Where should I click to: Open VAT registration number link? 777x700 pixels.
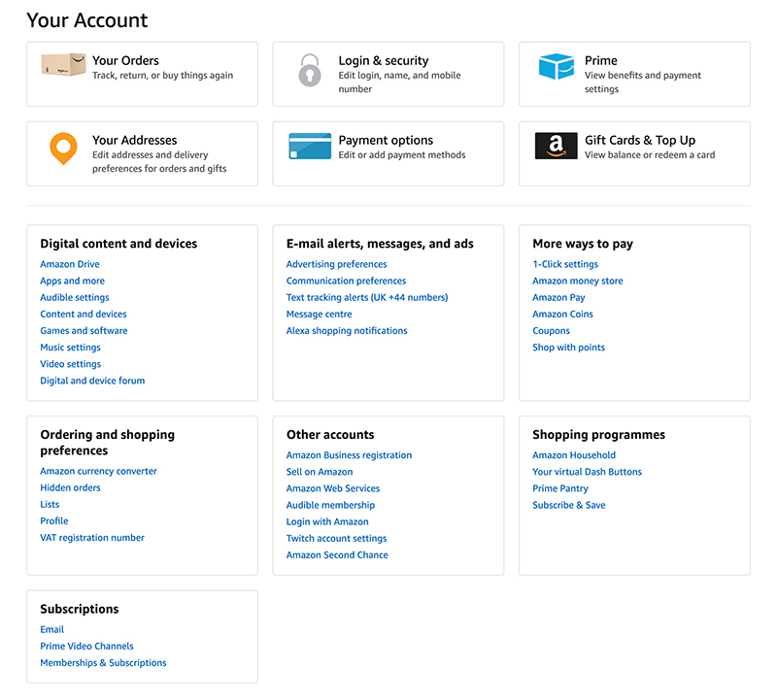[x=92, y=538]
